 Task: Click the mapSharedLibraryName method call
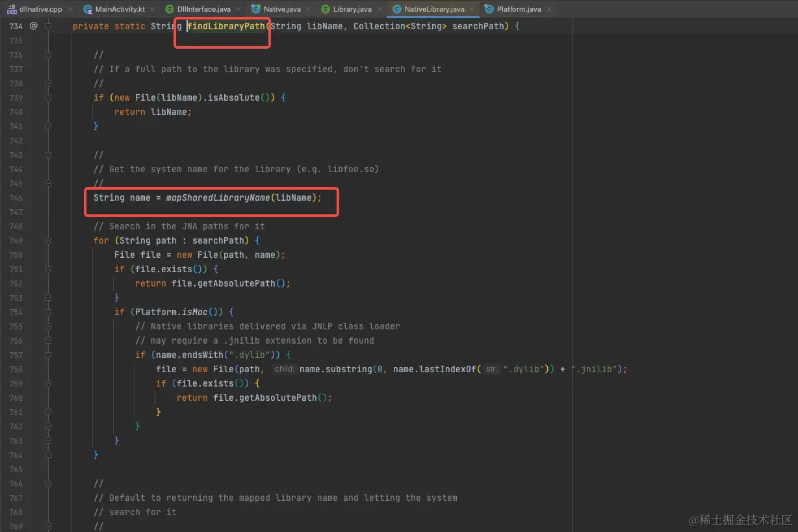click(218, 198)
